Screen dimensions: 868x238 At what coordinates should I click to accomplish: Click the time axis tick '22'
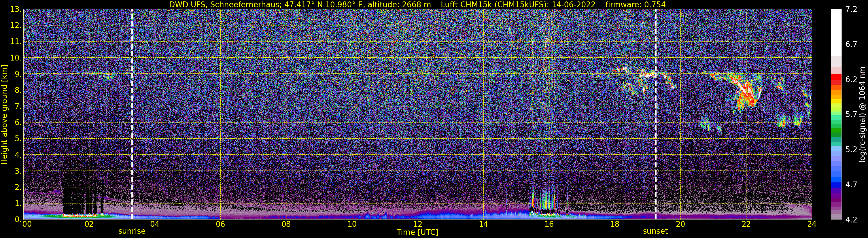(x=746, y=224)
